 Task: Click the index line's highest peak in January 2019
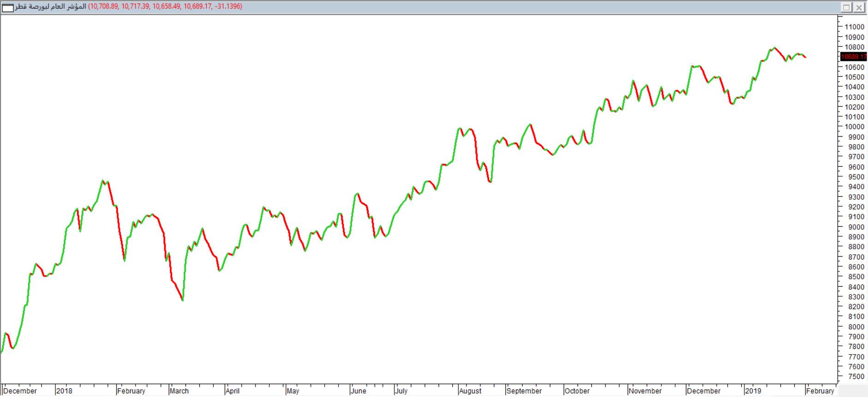pos(774,48)
